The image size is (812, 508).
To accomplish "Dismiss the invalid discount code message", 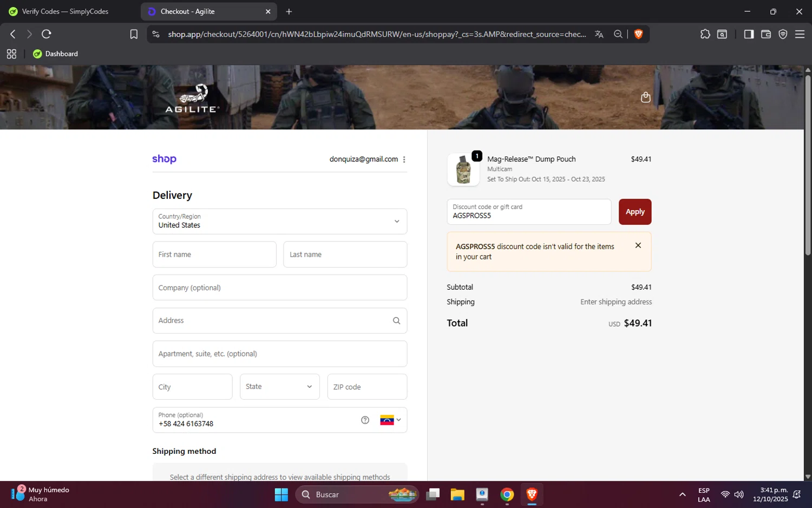I will tap(638, 245).
